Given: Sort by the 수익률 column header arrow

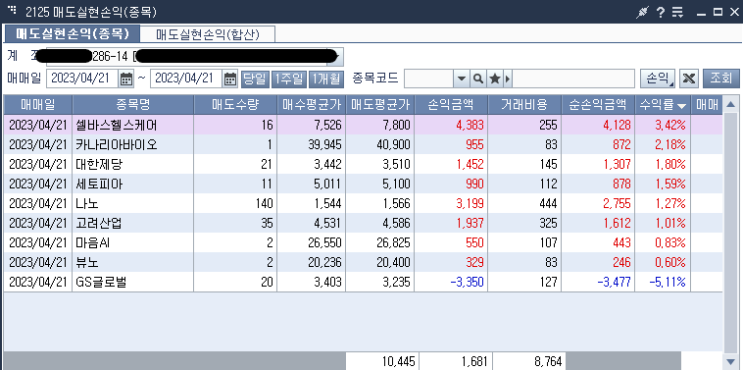Looking at the screenshot, I should click(x=682, y=105).
